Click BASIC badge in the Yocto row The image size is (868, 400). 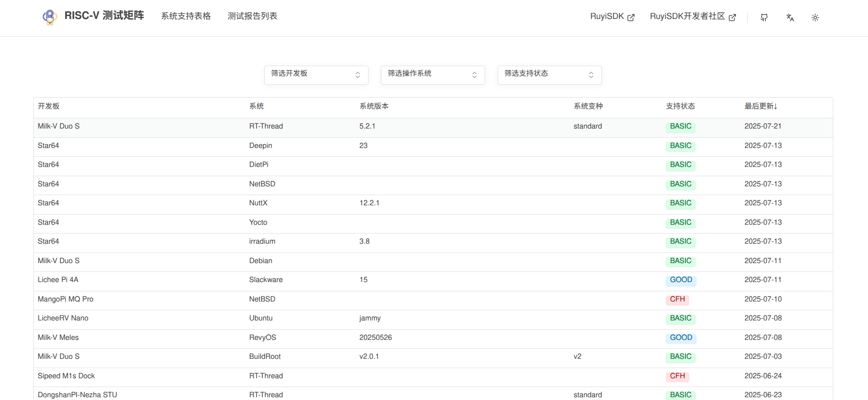pos(681,223)
